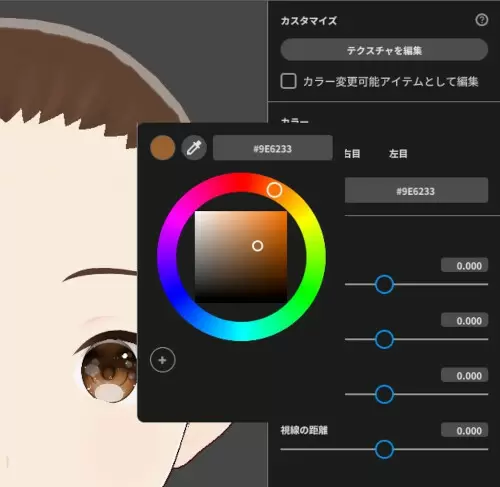Open the help question mark icon
Viewport: 500px width, 487px height.
point(481,20)
